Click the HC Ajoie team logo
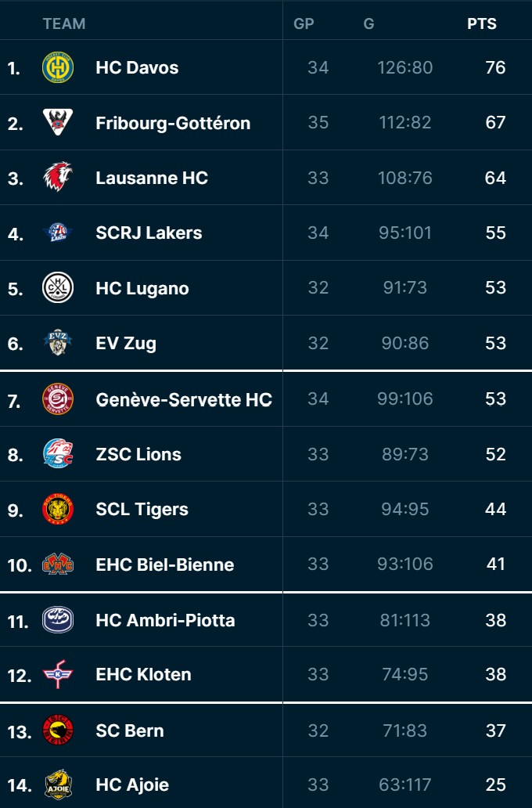This screenshot has height=808, width=532. 58,785
